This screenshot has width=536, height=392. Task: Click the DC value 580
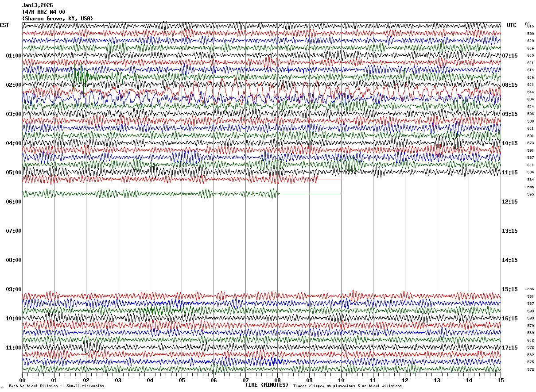tap(530, 296)
